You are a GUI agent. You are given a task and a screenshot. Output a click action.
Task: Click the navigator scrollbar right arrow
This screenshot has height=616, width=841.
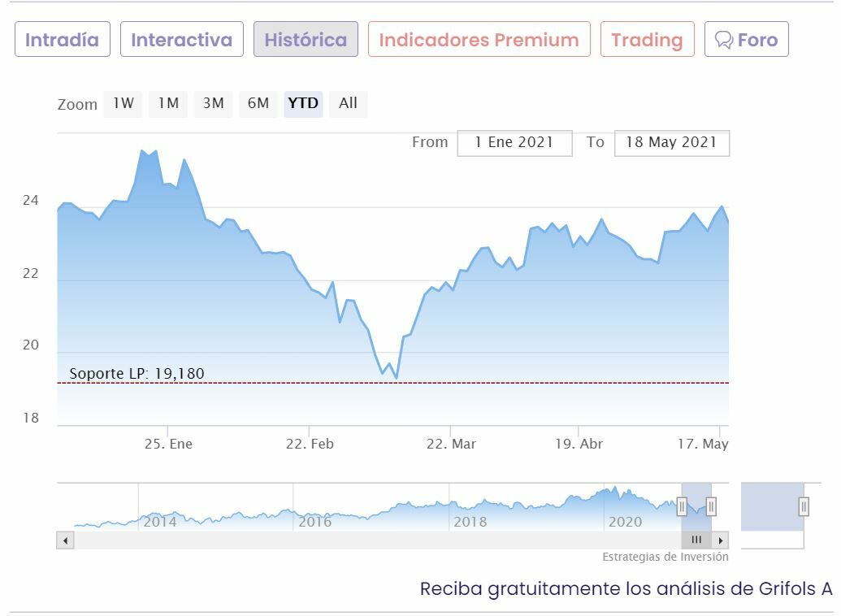721,540
